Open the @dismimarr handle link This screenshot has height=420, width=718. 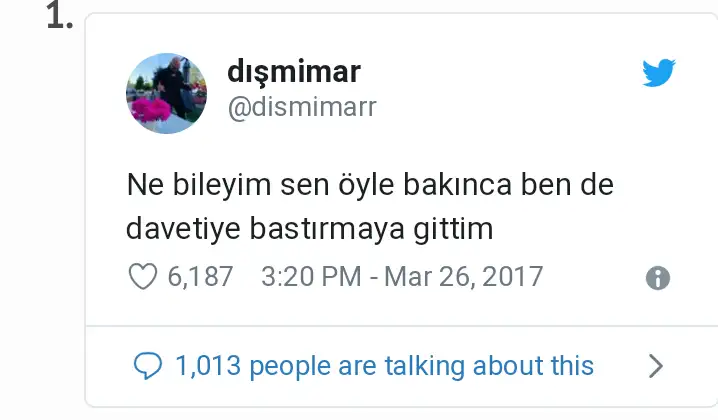[302, 107]
